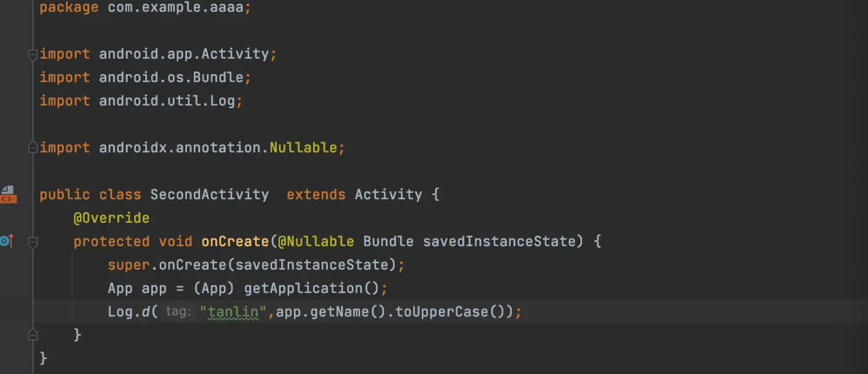Click fold end marker at onCreate closing brace
This screenshot has height=374, width=868.
33,335
